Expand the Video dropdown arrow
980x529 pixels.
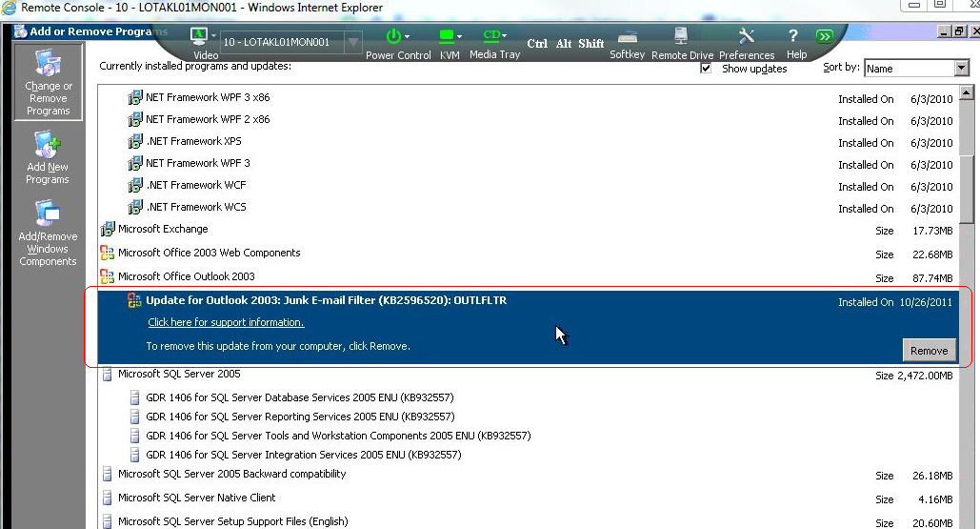(213, 36)
